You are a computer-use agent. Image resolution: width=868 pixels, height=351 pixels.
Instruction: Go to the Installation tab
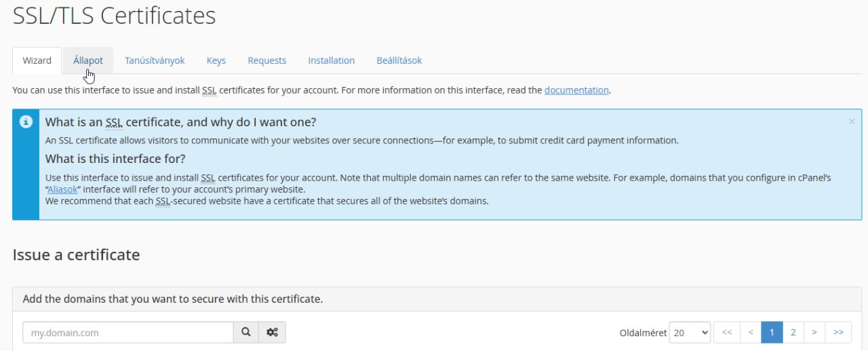pyautogui.click(x=331, y=60)
